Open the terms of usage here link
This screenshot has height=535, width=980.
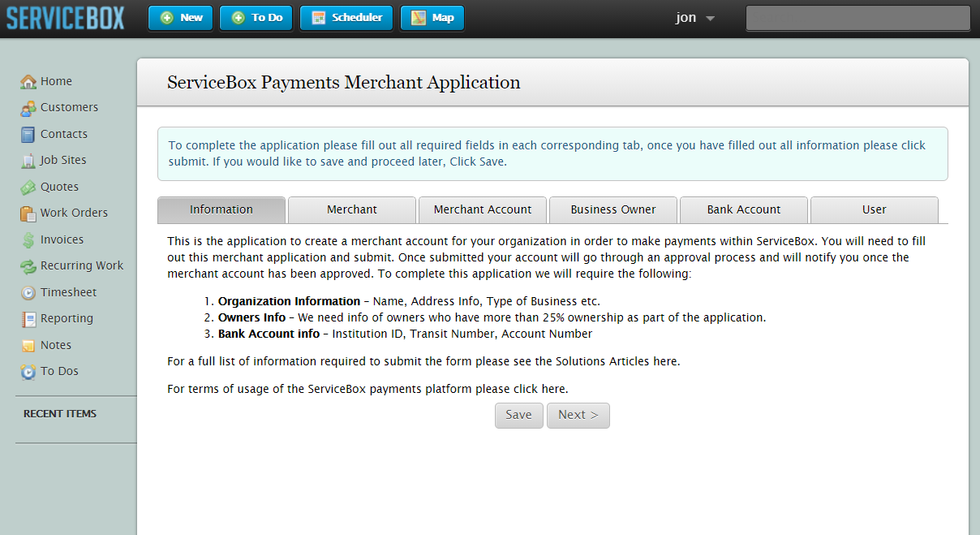tap(553, 389)
